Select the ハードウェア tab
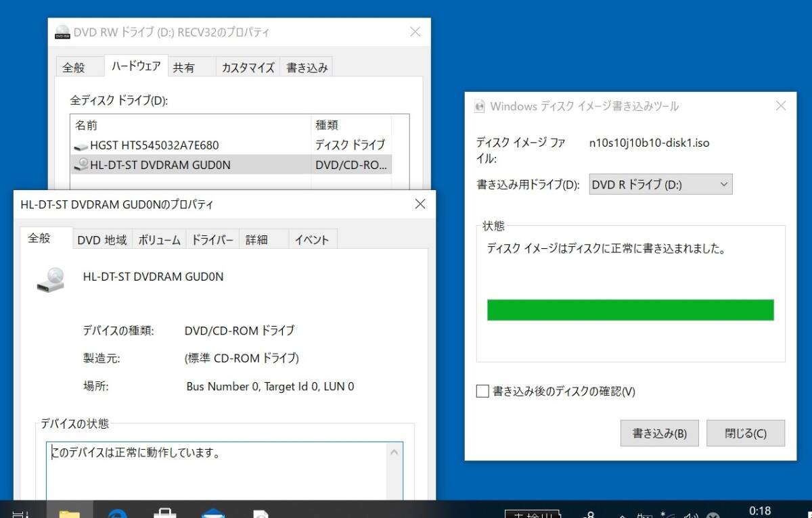Screen dimensions: 812x518 pyautogui.click(x=136, y=66)
